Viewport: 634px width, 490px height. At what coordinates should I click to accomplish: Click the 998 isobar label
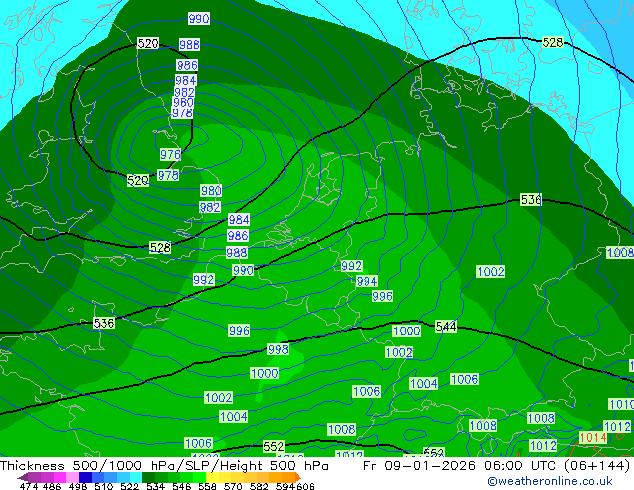(x=278, y=349)
